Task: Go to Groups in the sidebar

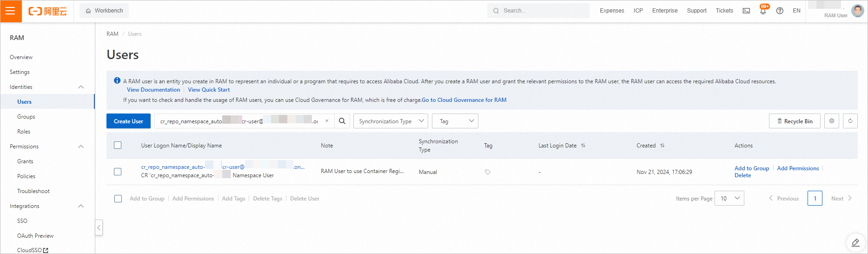Action: [26, 117]
